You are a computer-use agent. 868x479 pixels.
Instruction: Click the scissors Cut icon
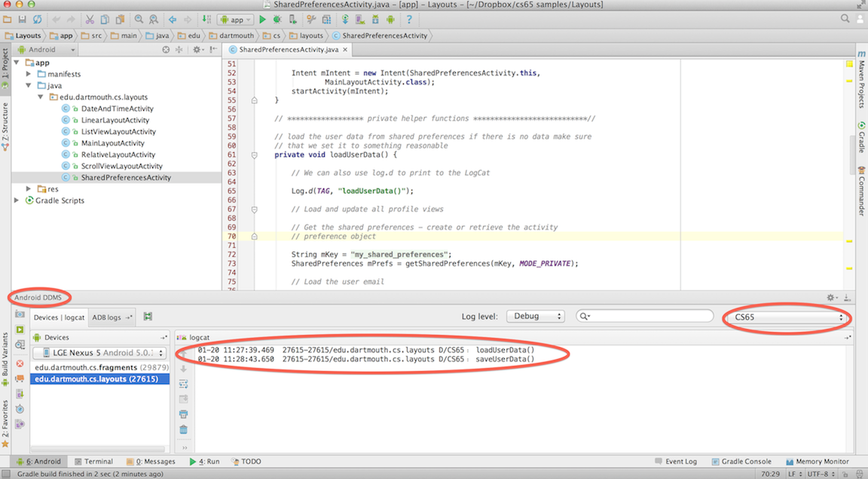(x=89, y=20)
